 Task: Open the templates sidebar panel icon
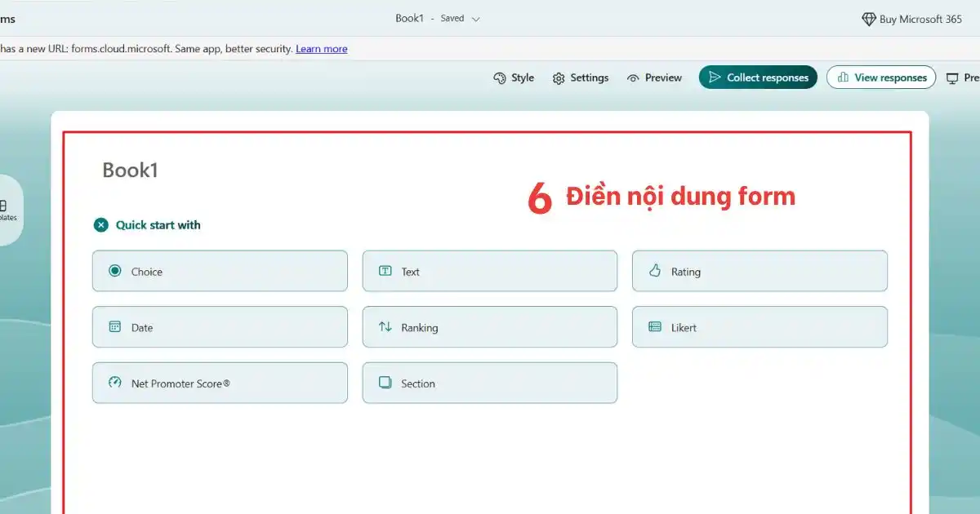pos(2,206)
